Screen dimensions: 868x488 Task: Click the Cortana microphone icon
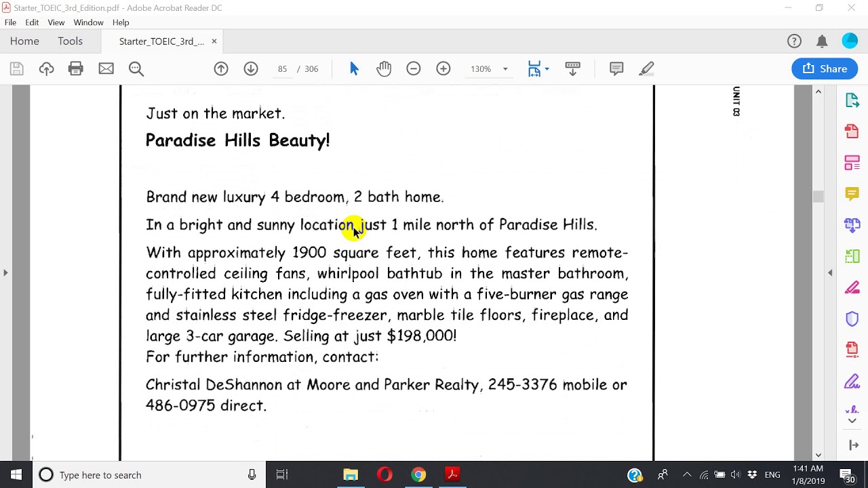pos(252,475)
